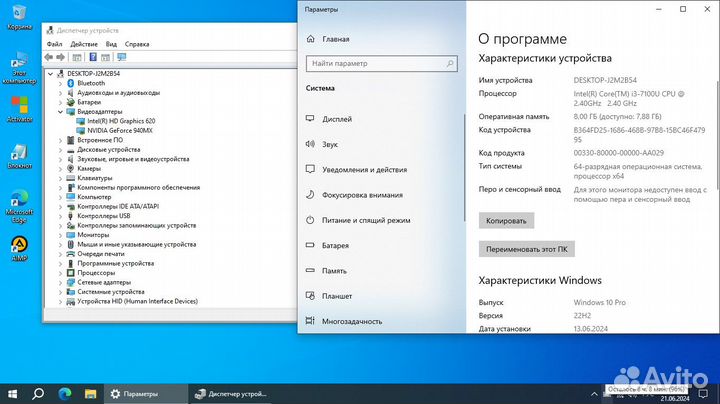Select Устройства HID category
Screen dimensions: 720x404
pos(137,301)
